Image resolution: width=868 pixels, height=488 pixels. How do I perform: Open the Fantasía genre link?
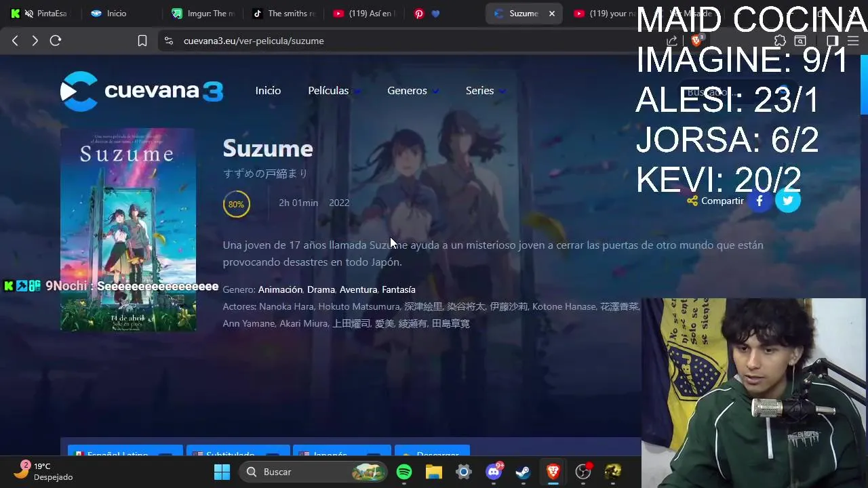(x=399, y=289)
